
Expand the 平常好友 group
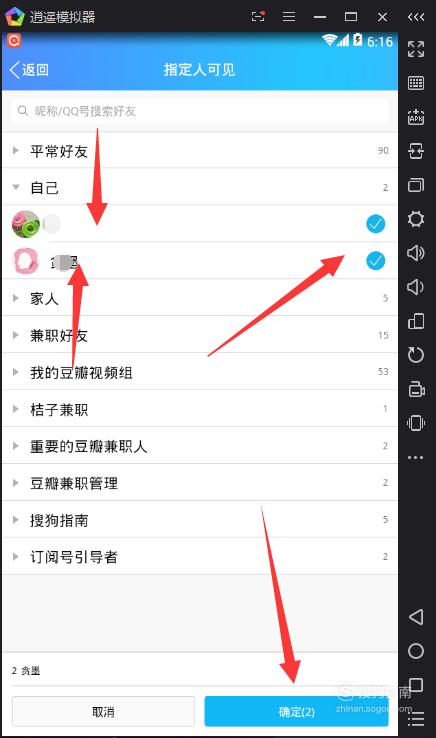pos(200,151)
